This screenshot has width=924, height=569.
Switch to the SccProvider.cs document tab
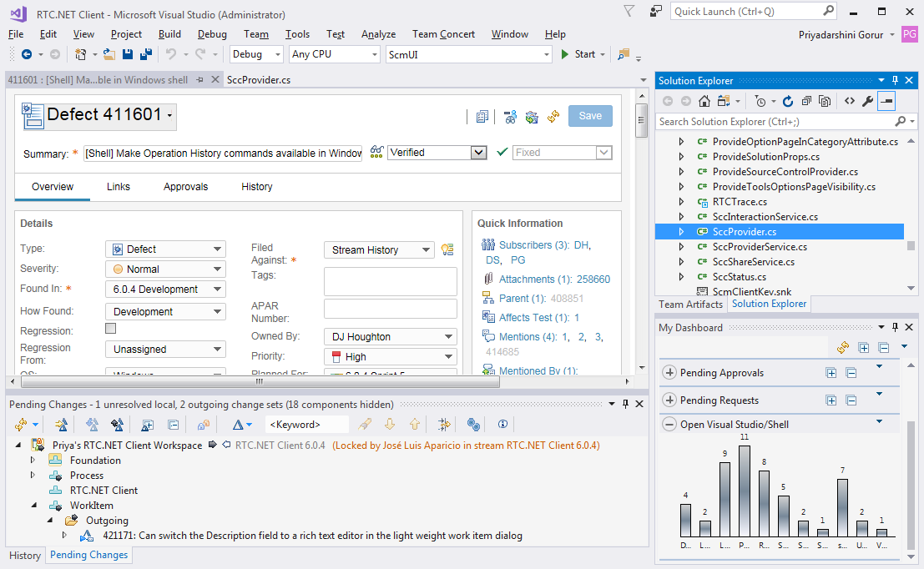click(x=259, y=79)
